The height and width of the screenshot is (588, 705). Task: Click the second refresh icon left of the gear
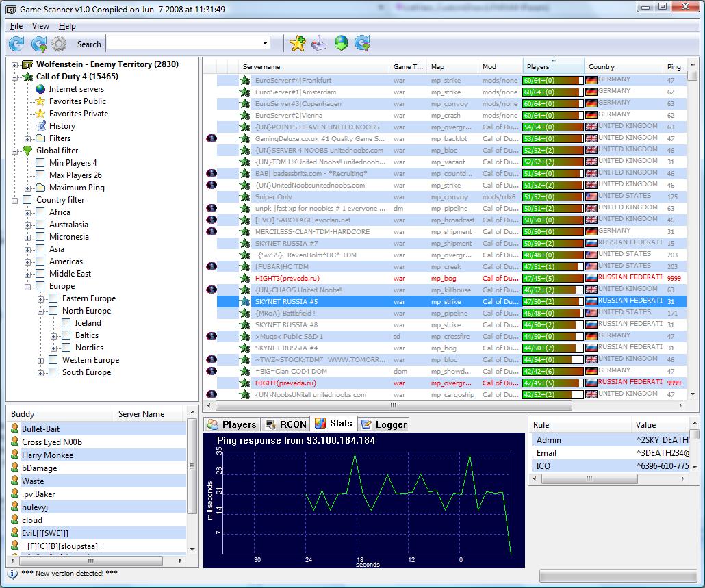[38, 44]
